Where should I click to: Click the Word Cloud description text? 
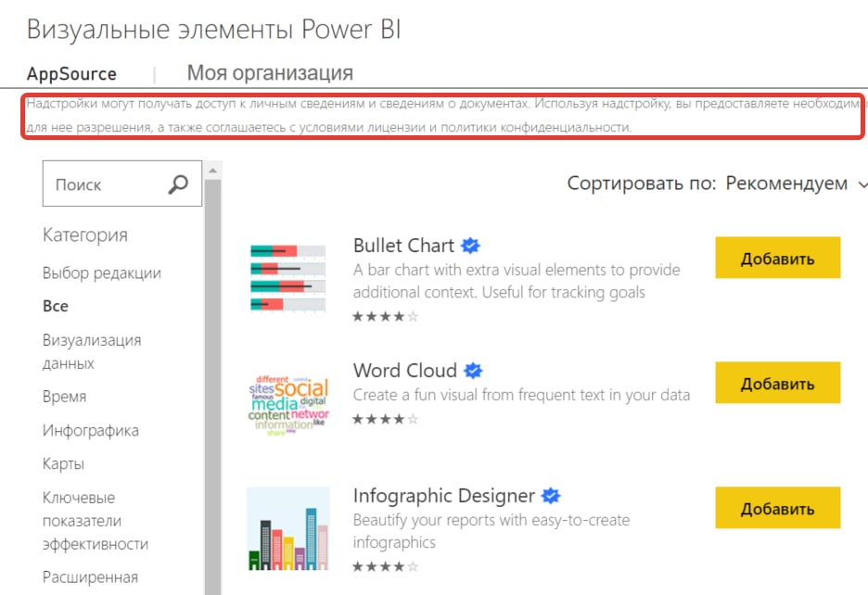click(x=521, y=395)
